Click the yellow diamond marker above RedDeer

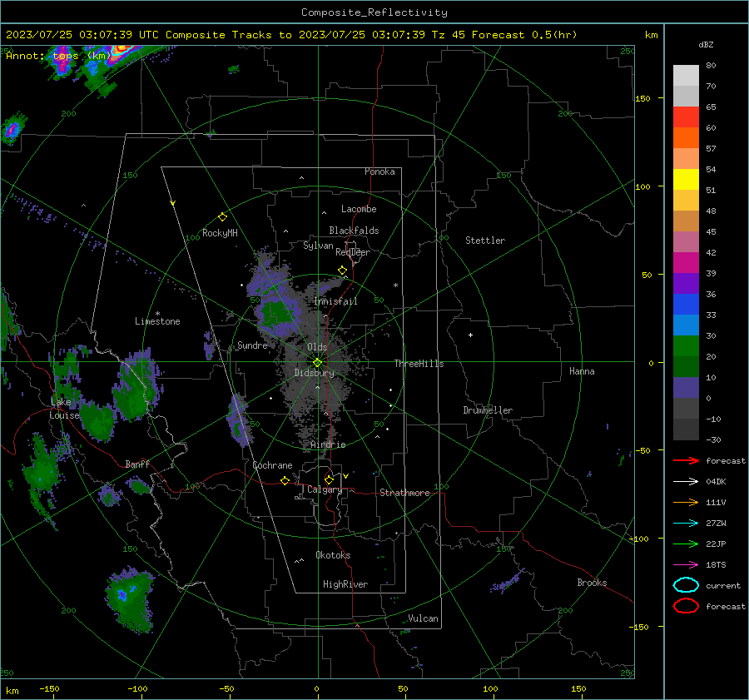point(342,271)
